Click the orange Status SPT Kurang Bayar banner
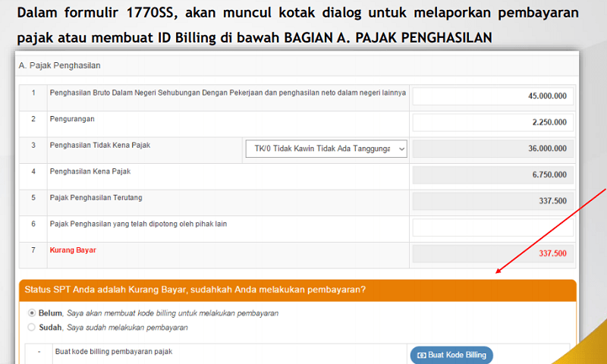This screenshot has height=364, width=607. click(297, 290)
